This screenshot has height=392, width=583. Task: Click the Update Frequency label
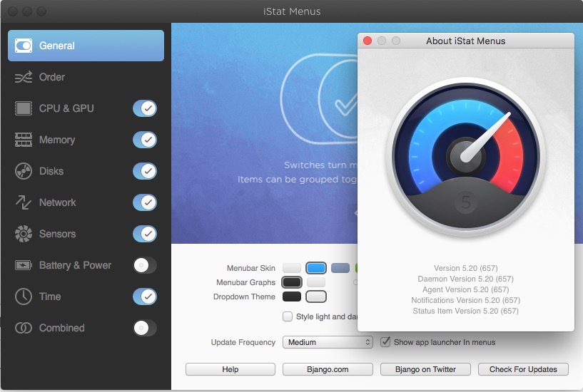click(x=243, y=342)
